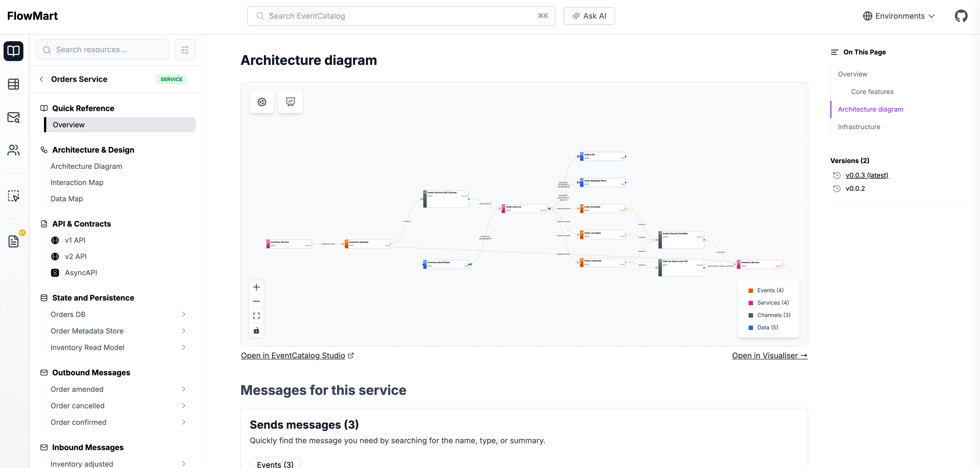Open the table catalog sidebar icon
This screenshot has width=980, height=468.
[14, 84]
